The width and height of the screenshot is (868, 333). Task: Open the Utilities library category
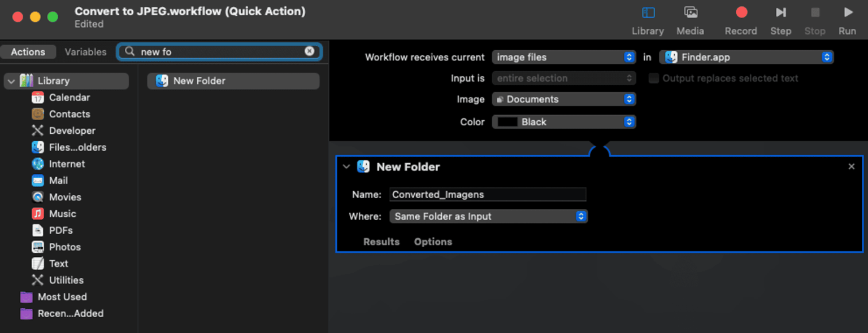tap(66, 281)
